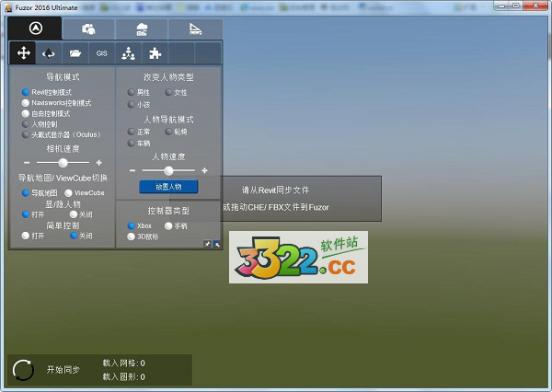Switch to the measurement ruler tab

point(195,29)
